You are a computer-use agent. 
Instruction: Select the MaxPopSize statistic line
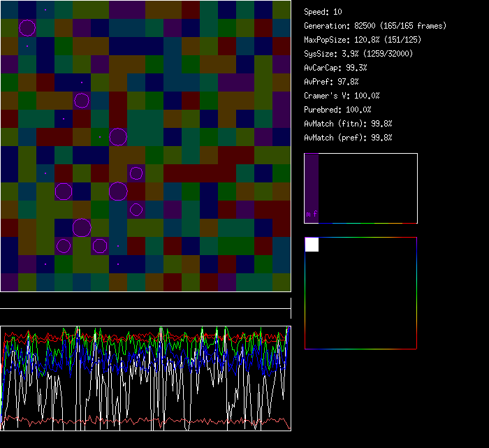[363, 40]
